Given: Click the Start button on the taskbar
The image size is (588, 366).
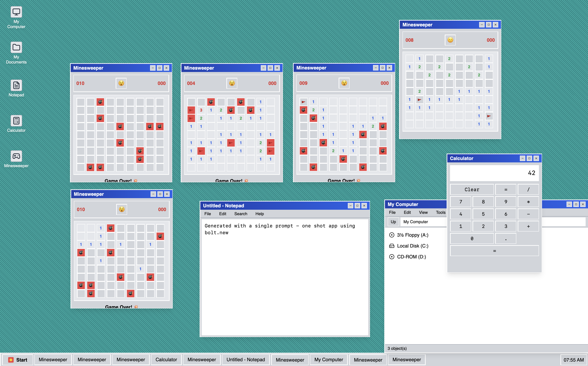Looking at the screenshot, I should click(18, 360).
